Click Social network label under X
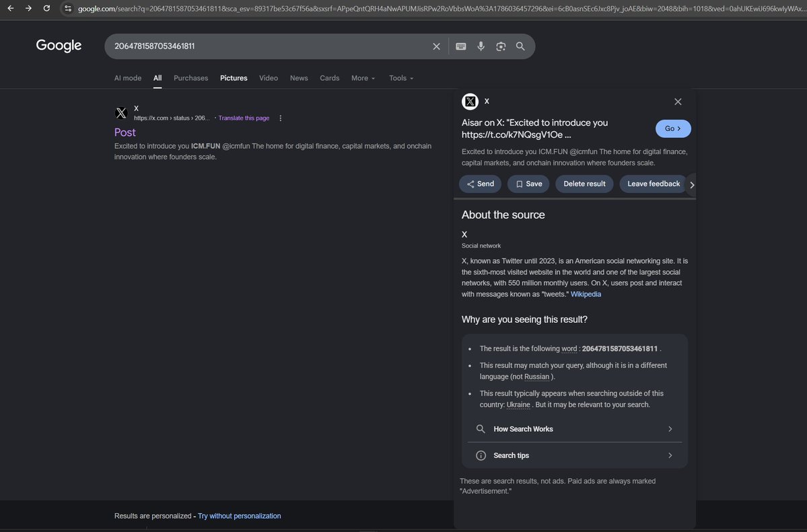The image size is (807, 532). click(x=481, y=246)
